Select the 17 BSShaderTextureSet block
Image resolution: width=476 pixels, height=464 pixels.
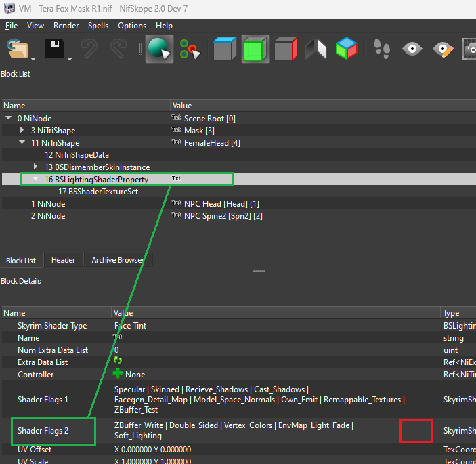click(98, 192)
